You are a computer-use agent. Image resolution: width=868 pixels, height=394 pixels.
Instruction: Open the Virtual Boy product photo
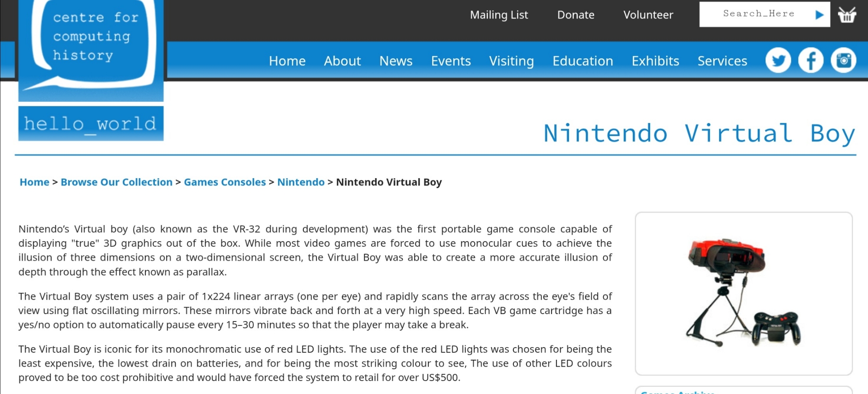click(x=743, y=293)
